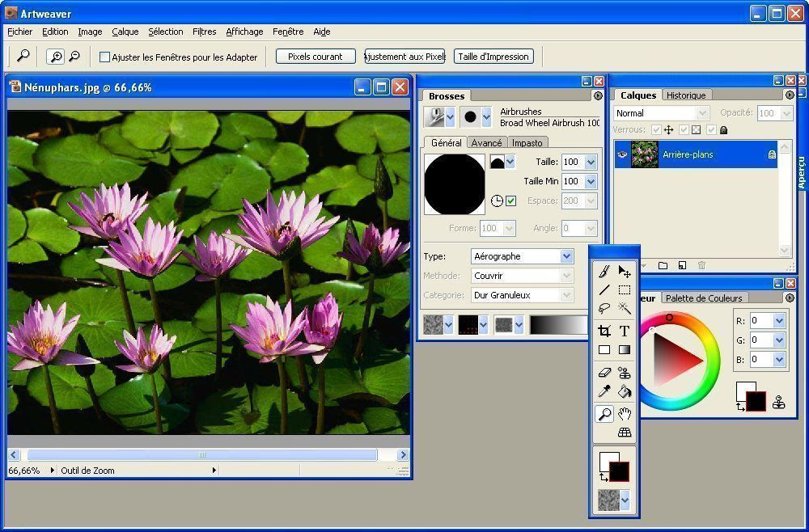Choose the Eraser tool
The height and width of the screenshot is (532, 809).
(604, 372)
